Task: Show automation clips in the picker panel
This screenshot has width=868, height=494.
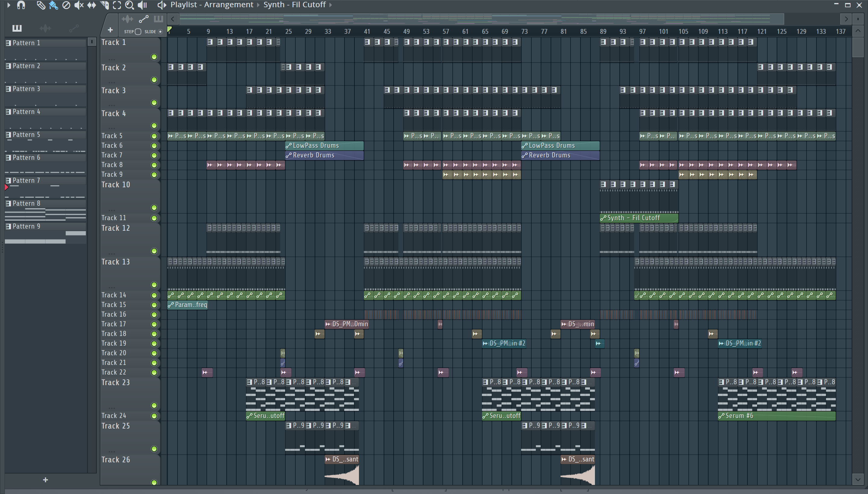Action: (74, 28)
